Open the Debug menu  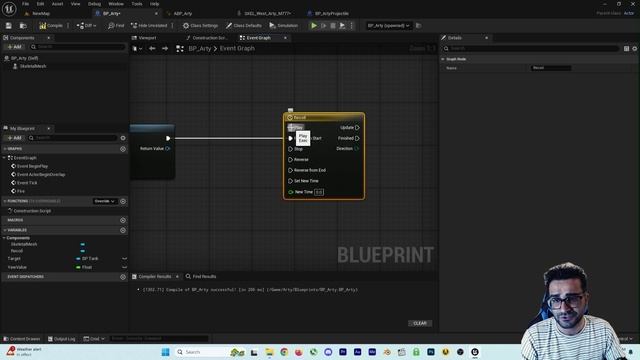tap(94, 4)
